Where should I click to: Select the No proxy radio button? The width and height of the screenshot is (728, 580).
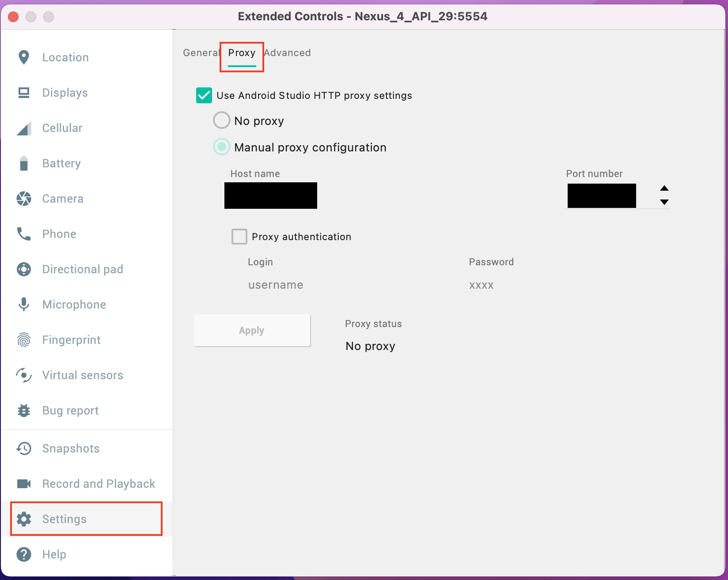(x=222, y=120)
